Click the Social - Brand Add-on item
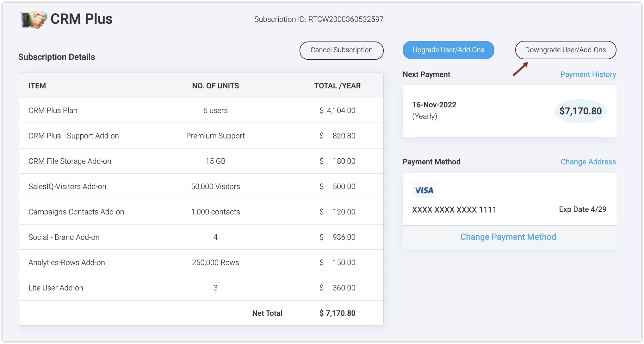Image resolution: width=644 pixels, height=344 pixels. pos(64,237)
